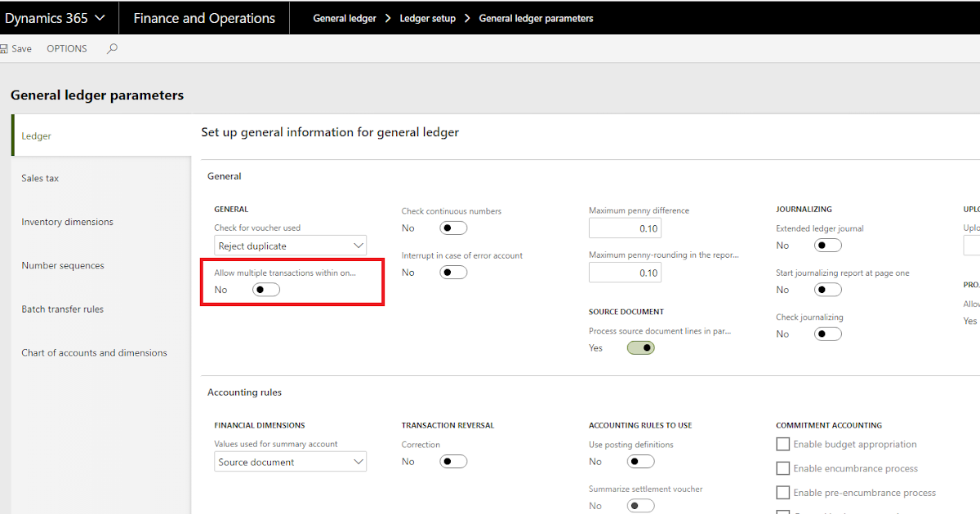Tick Enable encumbrance process checkbox
The image size is (980, 514).
[x=783, y=468]
